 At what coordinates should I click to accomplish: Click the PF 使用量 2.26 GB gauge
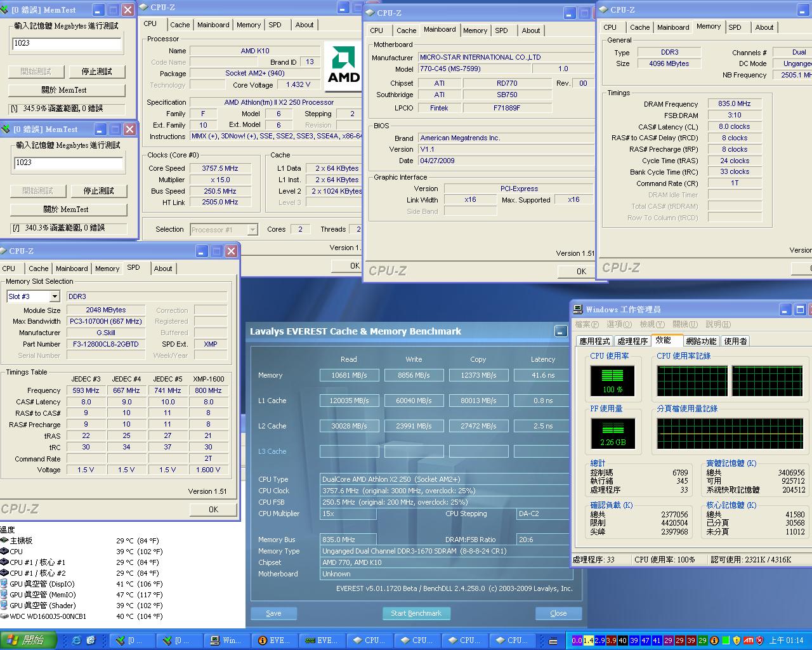(612, 434)
